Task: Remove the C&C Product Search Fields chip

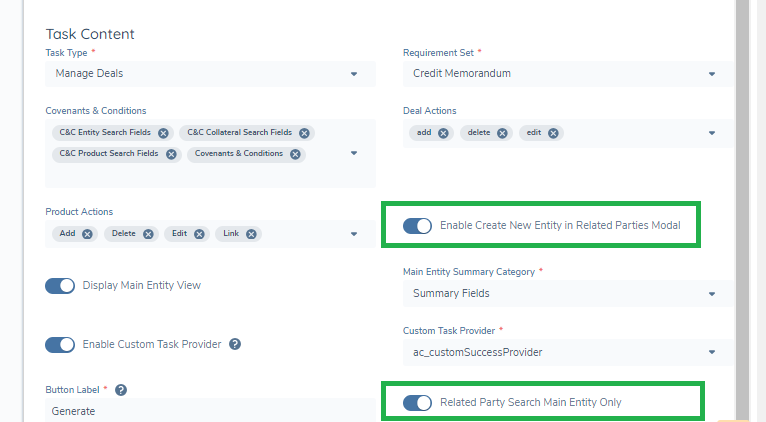Action: point(171,154)
